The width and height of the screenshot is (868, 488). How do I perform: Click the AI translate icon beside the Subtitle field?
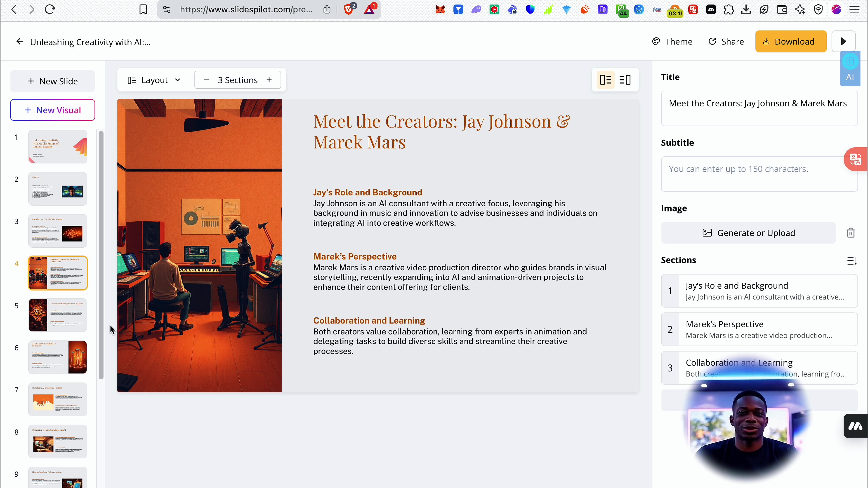(x=856, y=159)
